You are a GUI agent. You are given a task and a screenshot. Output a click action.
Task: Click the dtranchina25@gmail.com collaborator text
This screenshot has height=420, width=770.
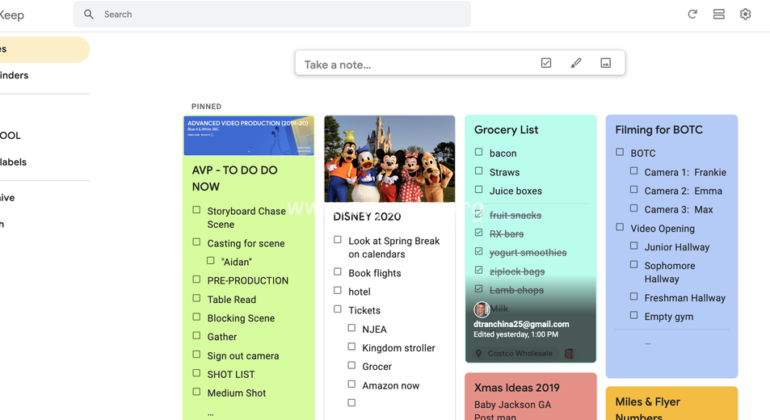[x=521, y=324]
